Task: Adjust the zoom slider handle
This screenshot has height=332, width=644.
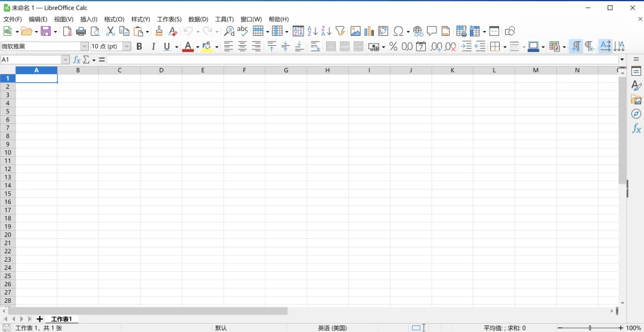Action: point(590,328)
